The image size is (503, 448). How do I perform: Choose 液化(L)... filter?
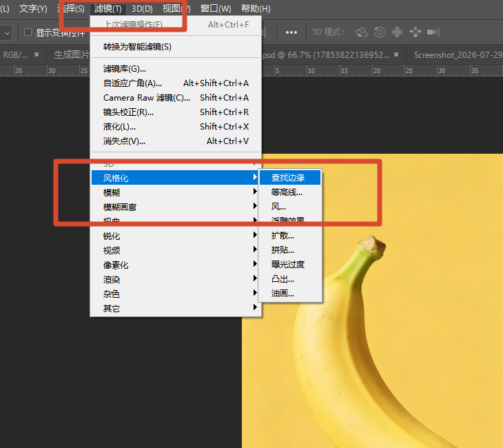tap(176, 127)
